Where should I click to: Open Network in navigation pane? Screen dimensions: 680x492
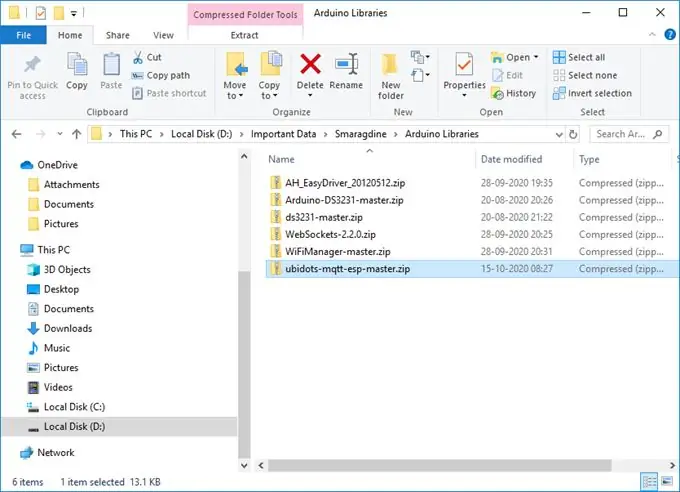(56, 453)
